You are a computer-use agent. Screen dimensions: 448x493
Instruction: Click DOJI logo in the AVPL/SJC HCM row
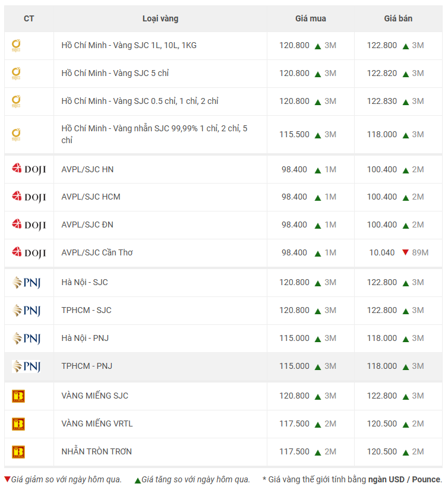(29, 197)
